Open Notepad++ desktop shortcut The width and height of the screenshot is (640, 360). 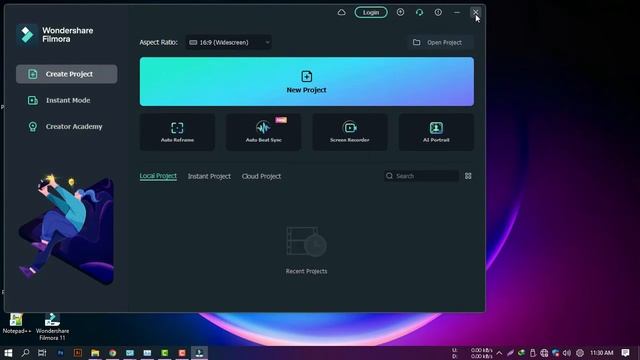(x=16, y=324)
